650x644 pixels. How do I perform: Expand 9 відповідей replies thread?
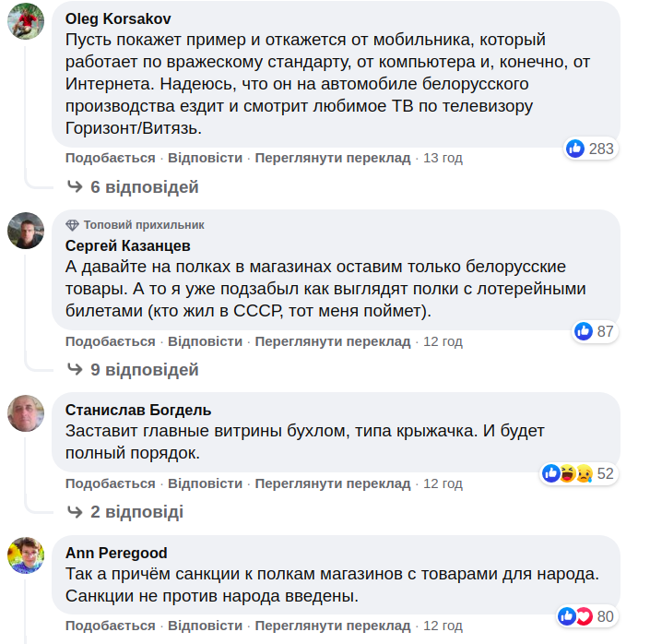(x=144, y=370)
